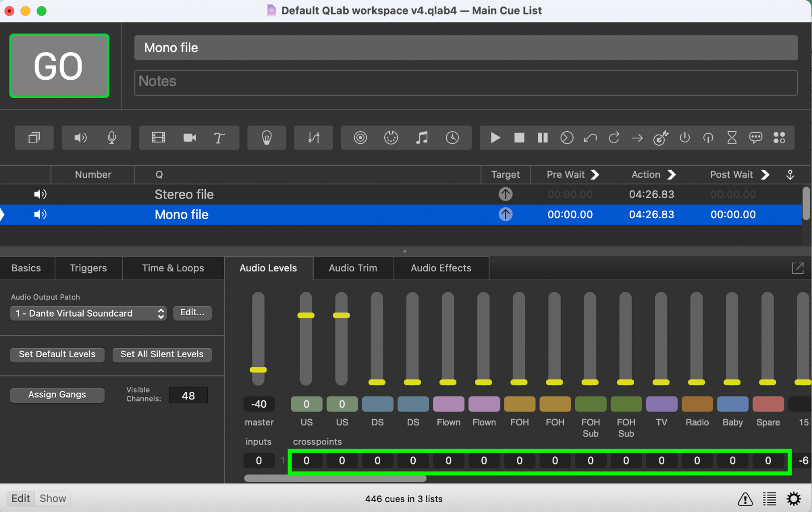Open the warnings panel in status bar
Image resolution: width=812 pixels, height=512 pixels.
(745, 499)
